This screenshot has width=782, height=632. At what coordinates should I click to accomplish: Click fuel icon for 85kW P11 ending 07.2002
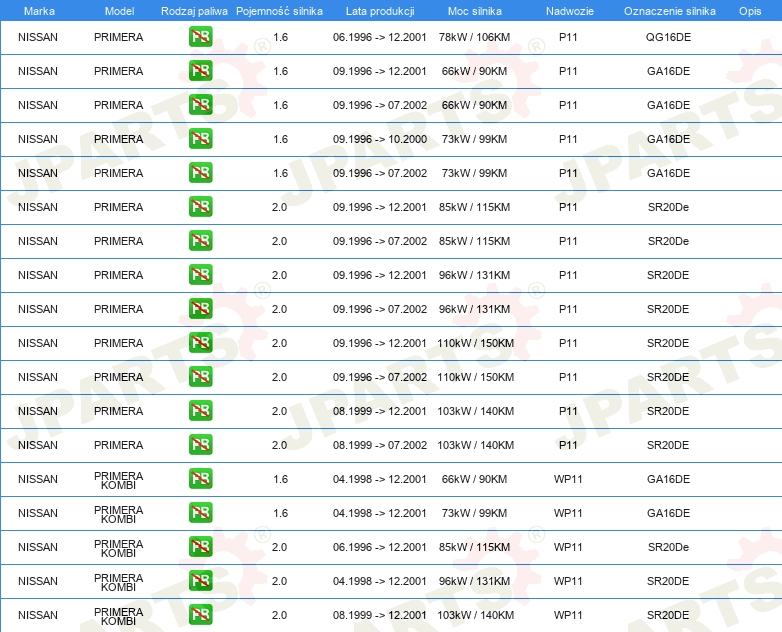(200, 240)
